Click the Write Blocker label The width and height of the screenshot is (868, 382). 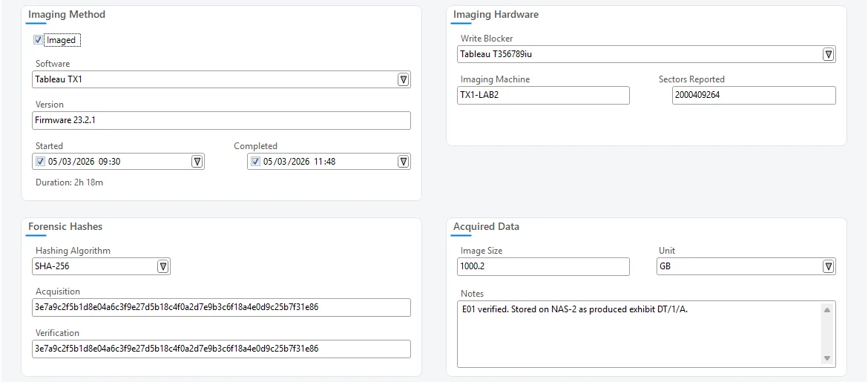(x=487, y=39)
